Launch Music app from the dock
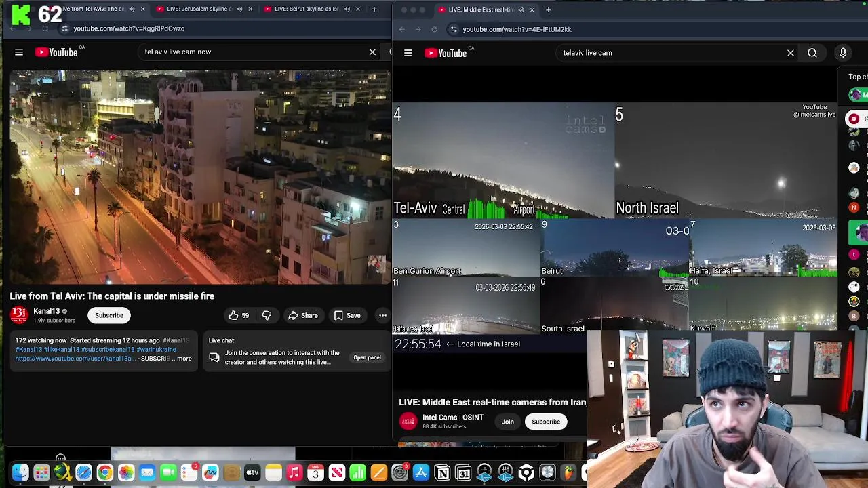868x488 pixels. pos(294,472)
